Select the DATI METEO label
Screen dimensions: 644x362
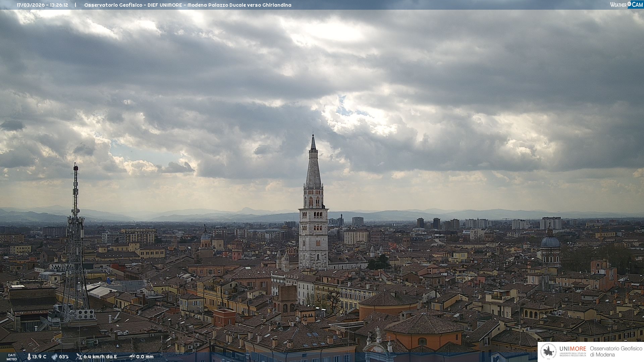(12, 357)
